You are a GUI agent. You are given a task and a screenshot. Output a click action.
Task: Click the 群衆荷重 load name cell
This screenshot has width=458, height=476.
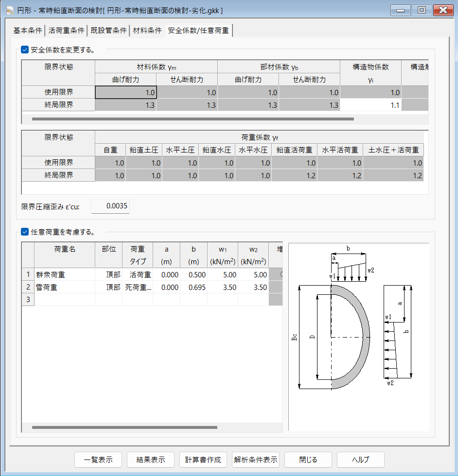(x=65, y=274)
